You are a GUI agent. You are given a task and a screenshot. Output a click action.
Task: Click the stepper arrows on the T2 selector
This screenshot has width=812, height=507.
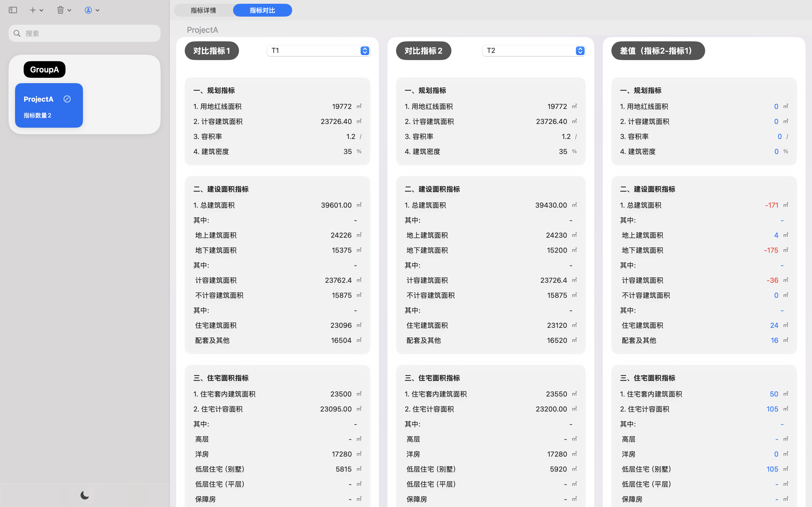pyautogui.click(x=580, y=50)
